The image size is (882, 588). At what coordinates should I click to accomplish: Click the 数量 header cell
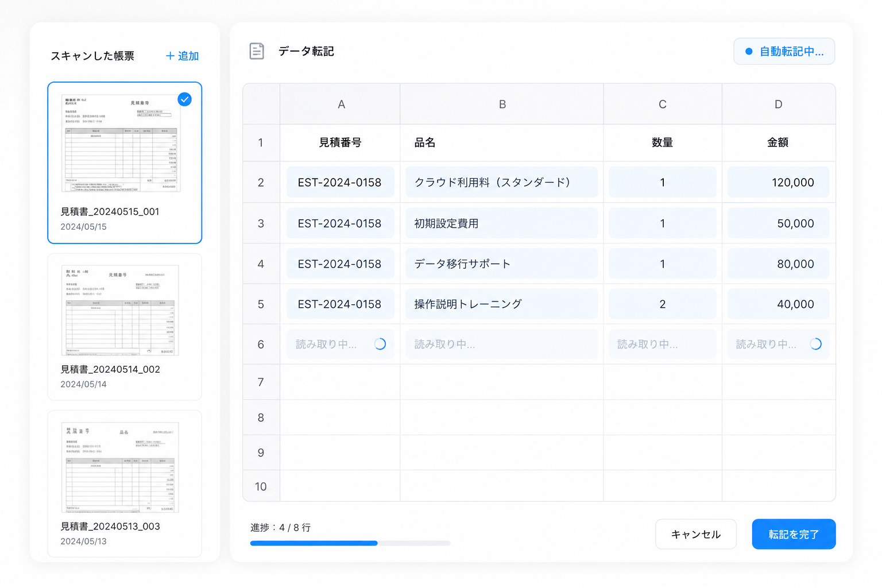click(663, 142)
